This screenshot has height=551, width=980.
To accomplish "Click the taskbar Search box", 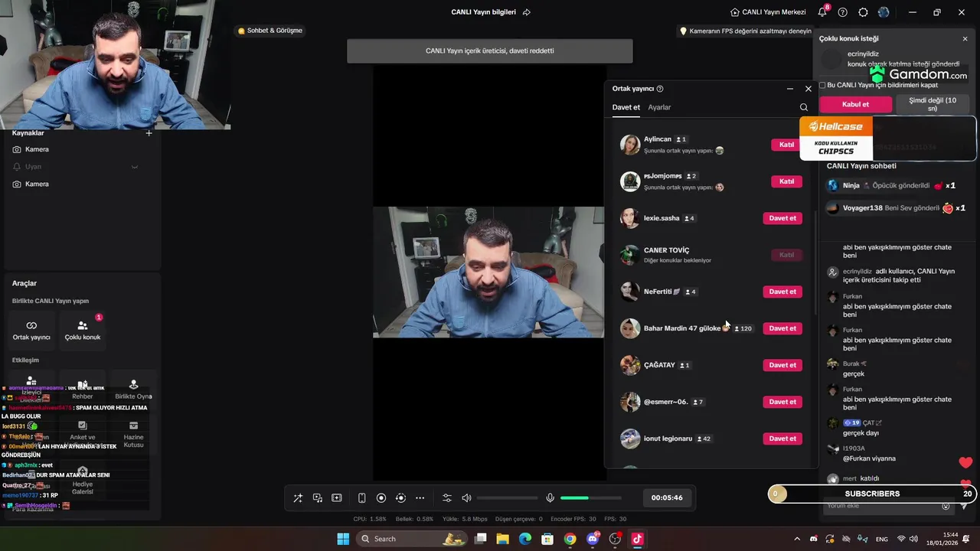I will [x=410, y=539].
